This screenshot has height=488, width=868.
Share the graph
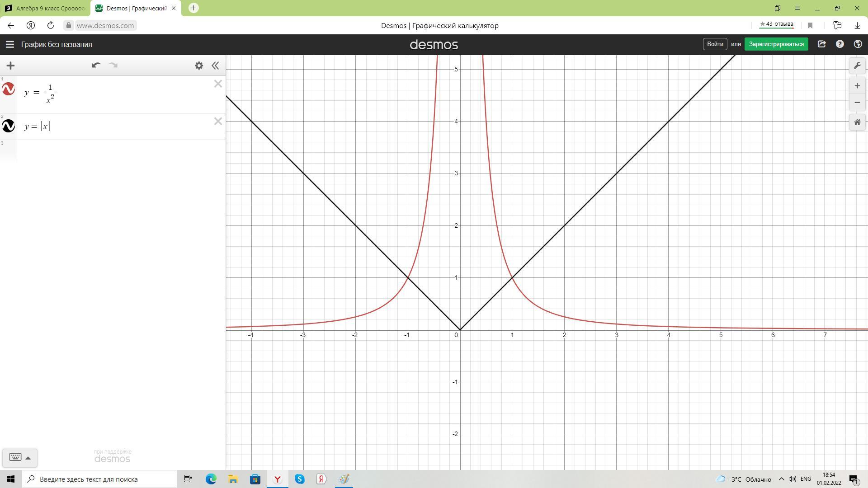tap(821, 44)
